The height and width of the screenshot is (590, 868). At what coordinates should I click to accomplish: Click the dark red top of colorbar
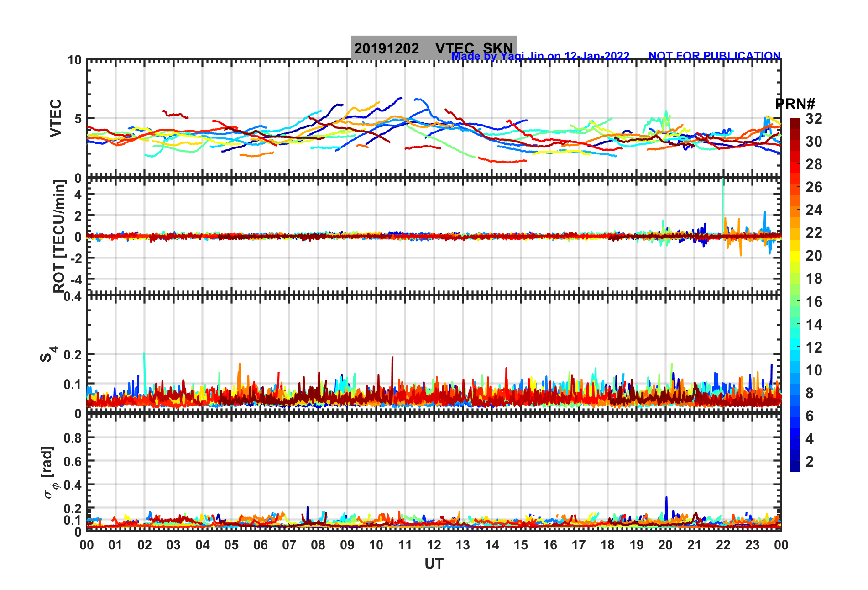[795, 122]
